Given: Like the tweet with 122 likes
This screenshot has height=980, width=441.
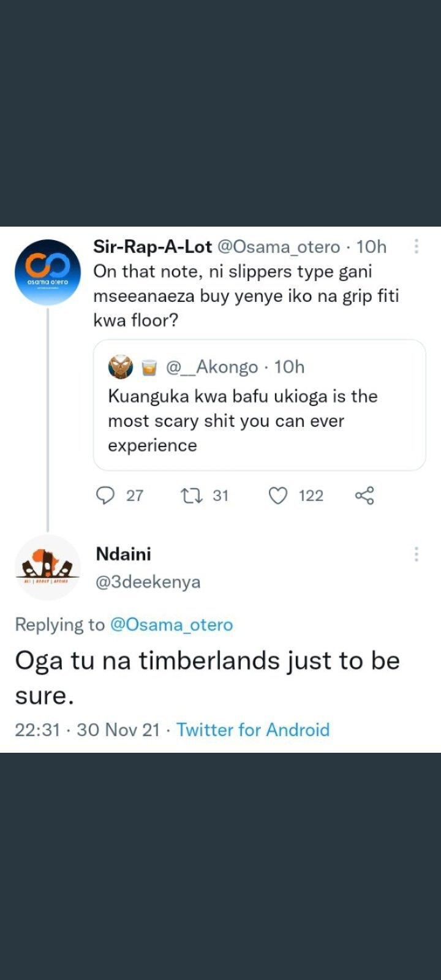Looking at the screenshot, I should 279,495.
